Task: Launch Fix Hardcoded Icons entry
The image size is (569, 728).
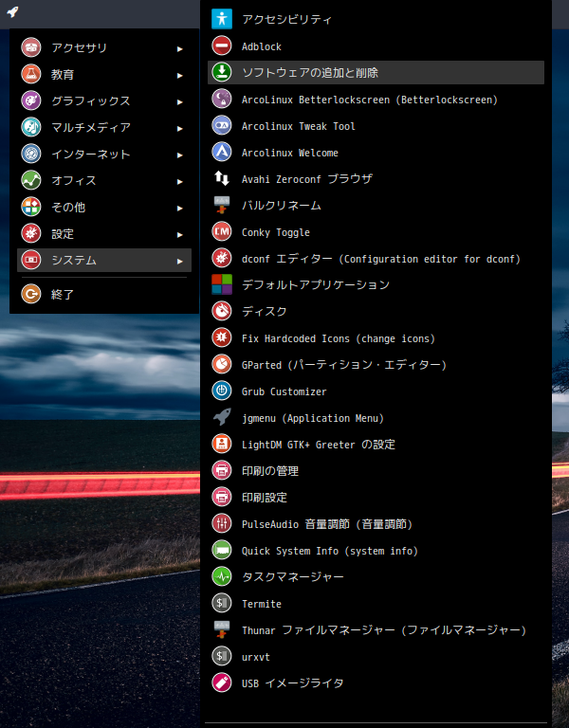Action: coord(376,338)
